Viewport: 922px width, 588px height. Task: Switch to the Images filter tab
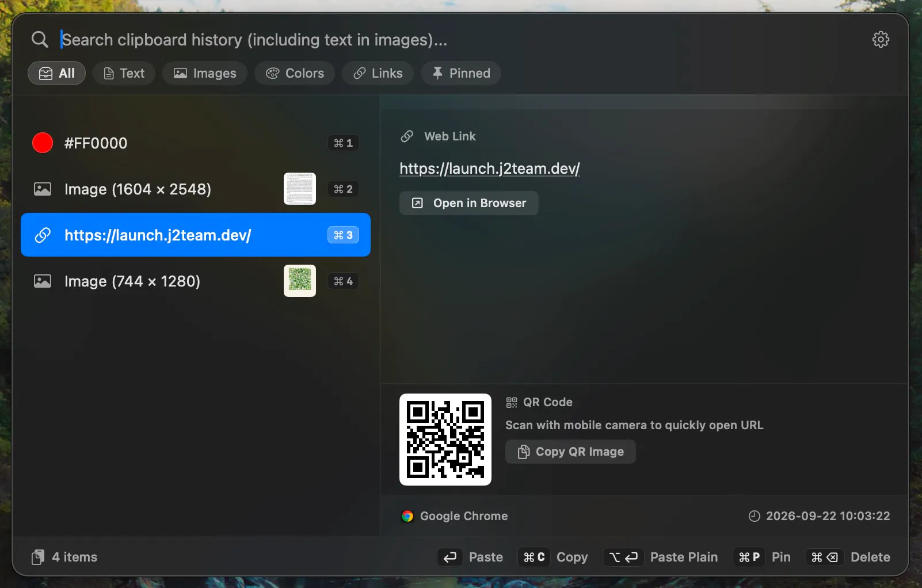click(x=205, y=73)
